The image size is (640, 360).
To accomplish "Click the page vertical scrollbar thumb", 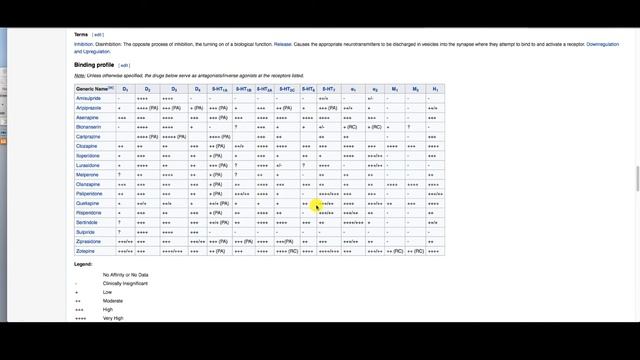I will 638,178.
